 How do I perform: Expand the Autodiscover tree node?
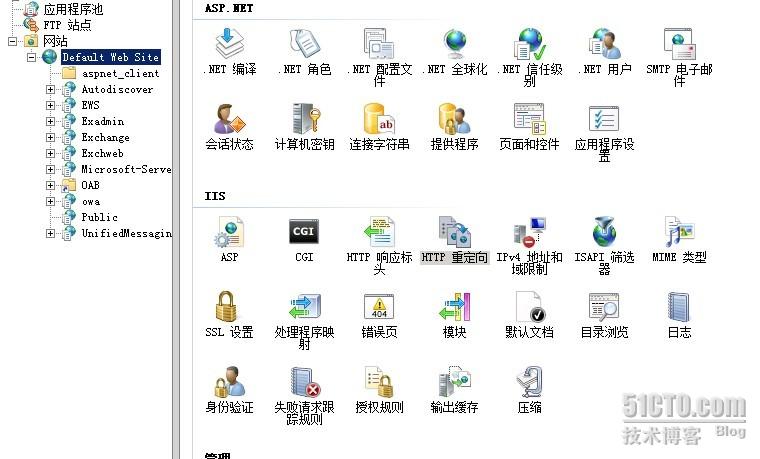[50, 89]
